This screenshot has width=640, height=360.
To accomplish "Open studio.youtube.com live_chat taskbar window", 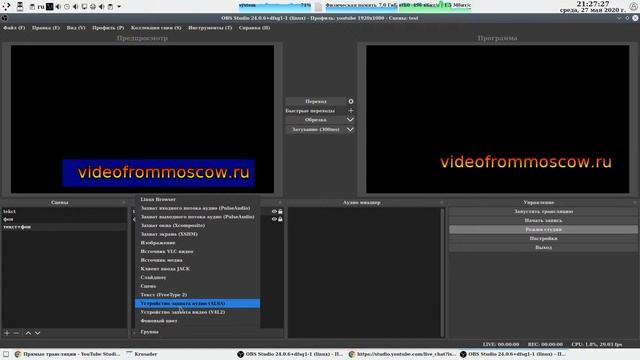I will [402, 354].
